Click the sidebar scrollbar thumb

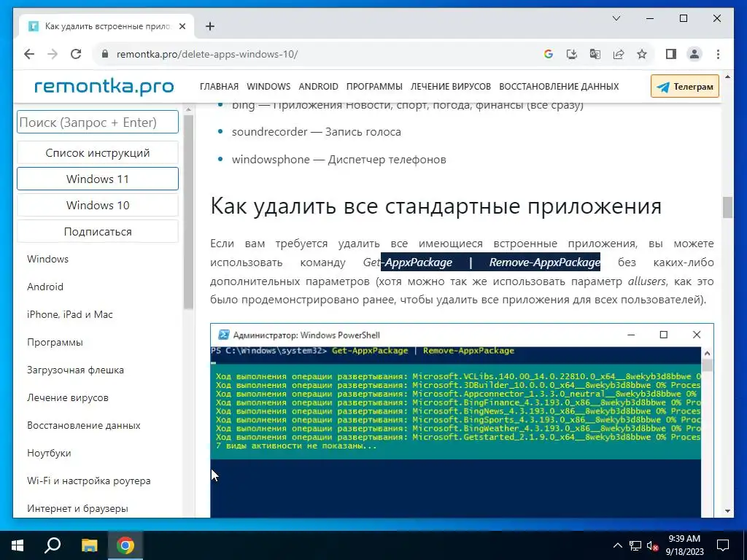point(188,212)
